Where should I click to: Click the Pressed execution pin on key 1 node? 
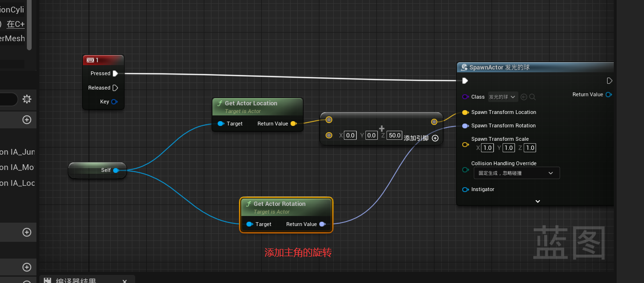[x=115, y=73]
